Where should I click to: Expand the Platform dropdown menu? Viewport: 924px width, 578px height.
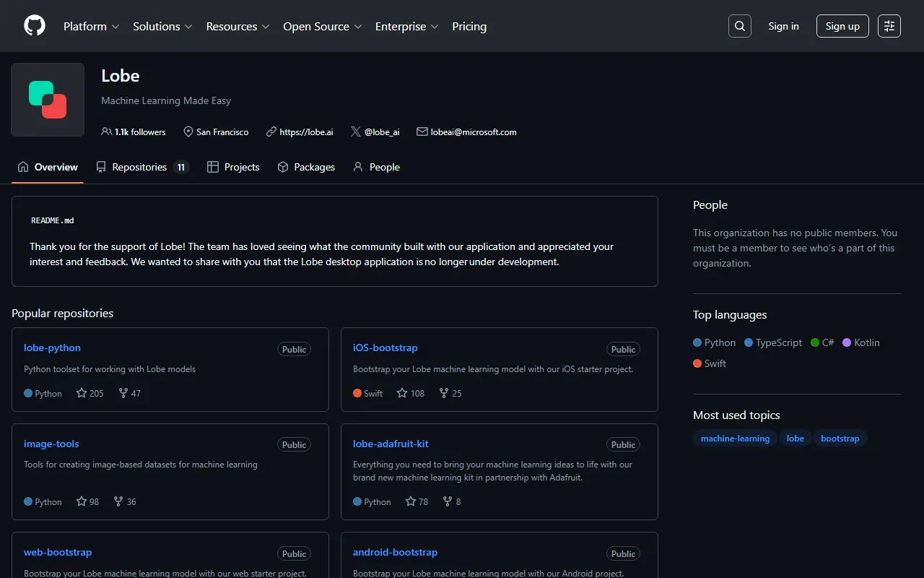click(x=90, y=26)
